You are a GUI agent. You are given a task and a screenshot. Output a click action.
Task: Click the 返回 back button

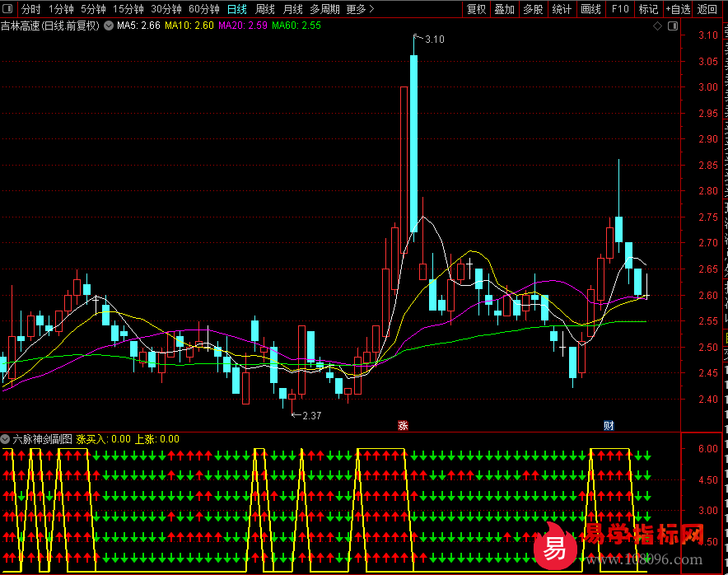coord(707,9)
